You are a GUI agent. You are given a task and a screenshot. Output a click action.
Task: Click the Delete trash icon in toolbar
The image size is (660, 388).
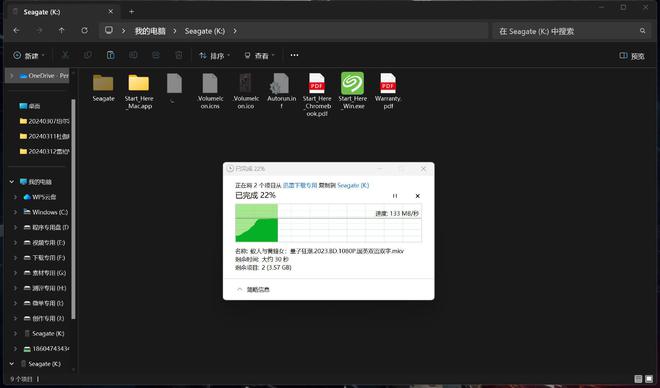coord(178,55)
